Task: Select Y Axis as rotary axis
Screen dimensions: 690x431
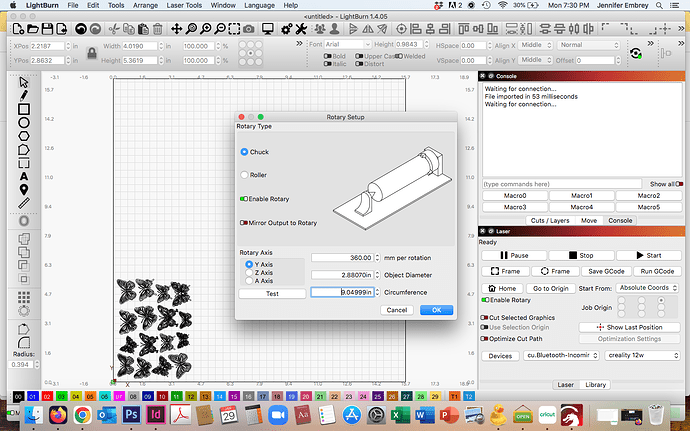Action: click(249, 264)
